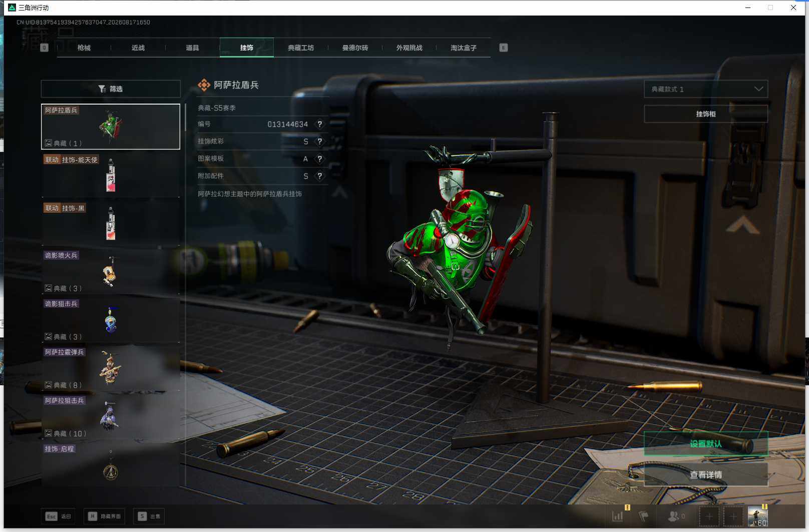Go to the 曼德尔砖 tab
This screenshot has width=809, height=532.
pyautogui.click(x=355, y=48)
